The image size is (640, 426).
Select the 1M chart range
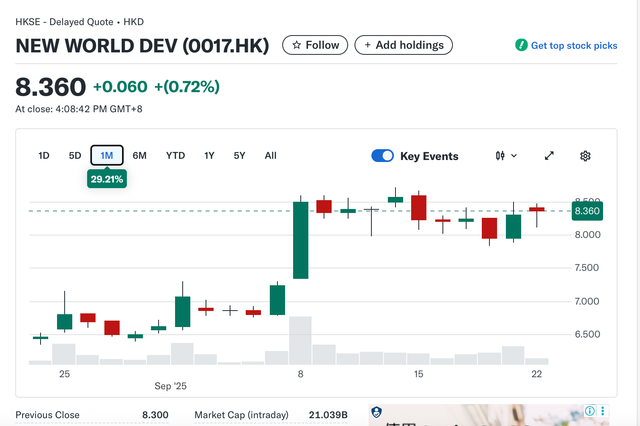107,155
